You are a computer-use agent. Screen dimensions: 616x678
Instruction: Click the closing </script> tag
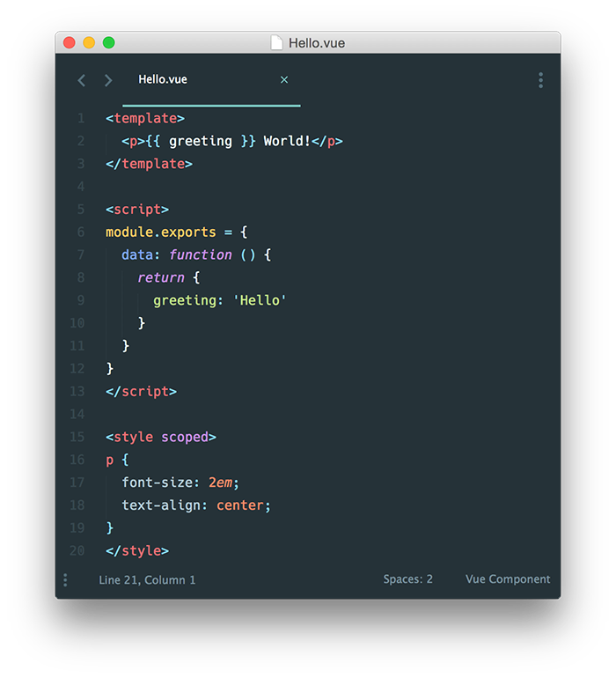coord(141,391)
